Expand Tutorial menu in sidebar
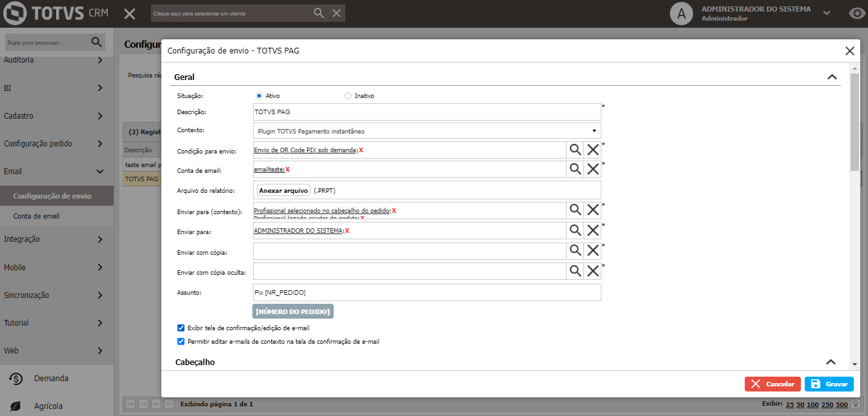This screenshot has width=868, height=416. click(x=99, y=322)
